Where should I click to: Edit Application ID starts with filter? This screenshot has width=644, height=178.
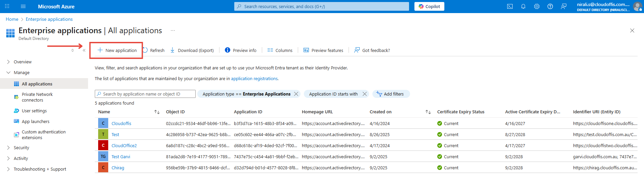pos(333,94)
